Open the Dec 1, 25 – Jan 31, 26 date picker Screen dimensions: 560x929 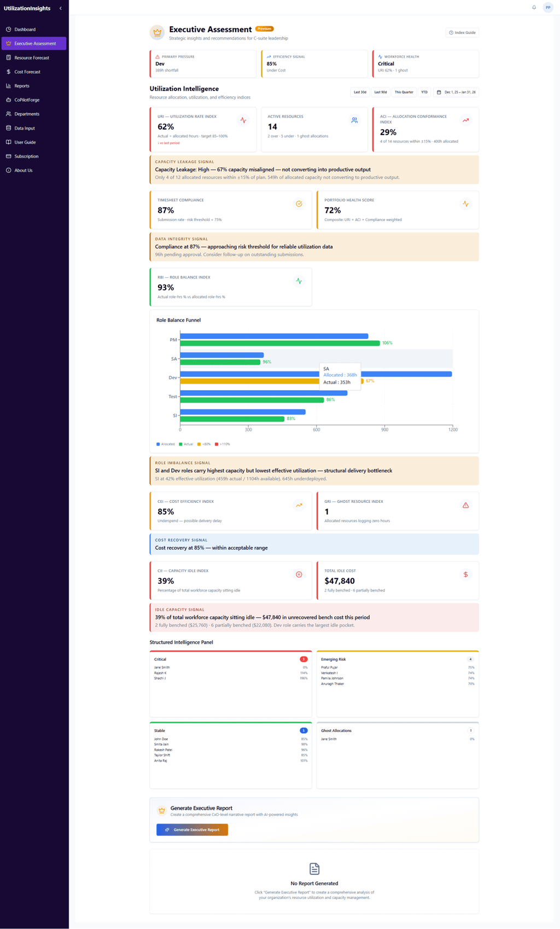click(x=456, y=92)
